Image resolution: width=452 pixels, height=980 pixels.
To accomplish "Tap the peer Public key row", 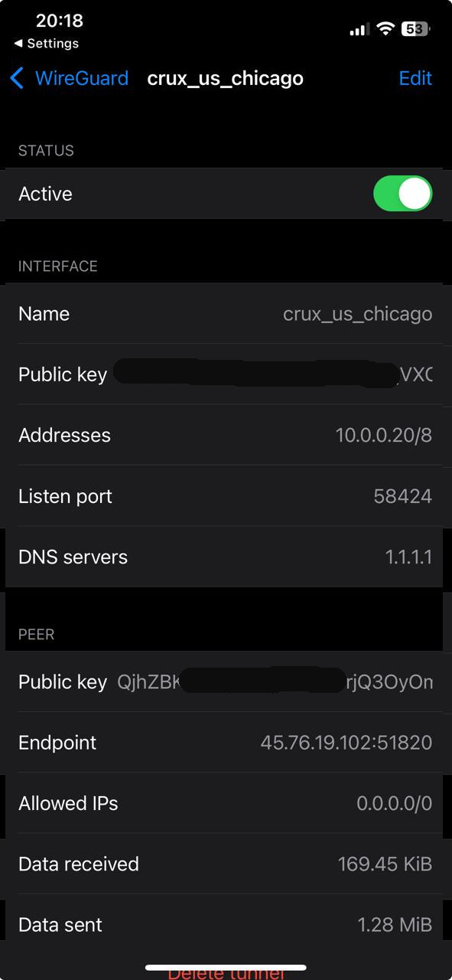I will [x=225, y=681].
